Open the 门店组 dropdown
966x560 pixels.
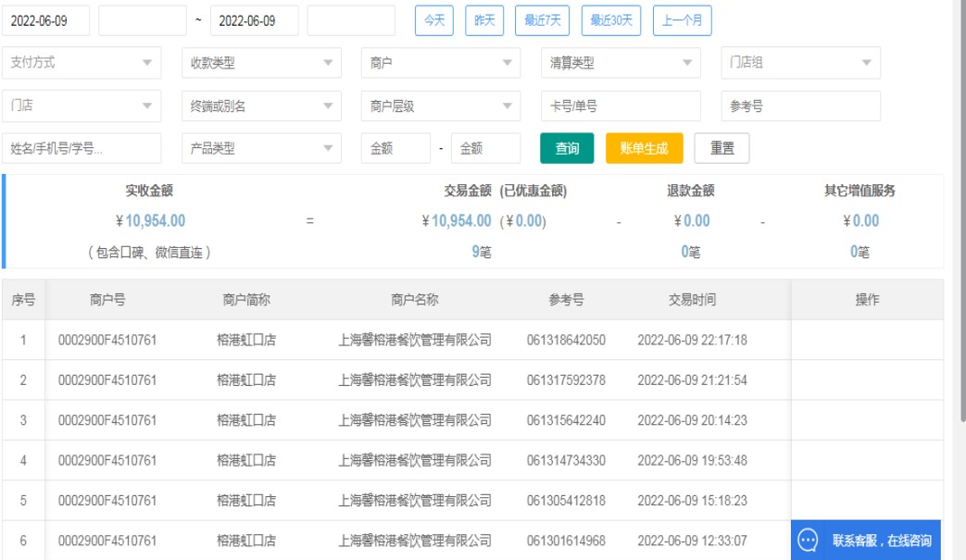pyautogui.click(x=800, y=63)
